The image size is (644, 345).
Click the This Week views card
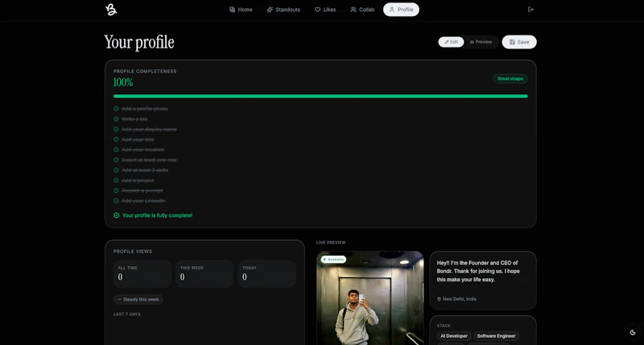pyautogui.click(x=204, y=274)
